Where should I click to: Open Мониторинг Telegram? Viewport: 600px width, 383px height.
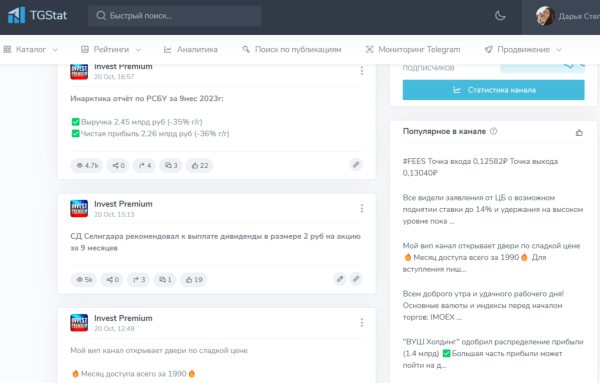413,49
